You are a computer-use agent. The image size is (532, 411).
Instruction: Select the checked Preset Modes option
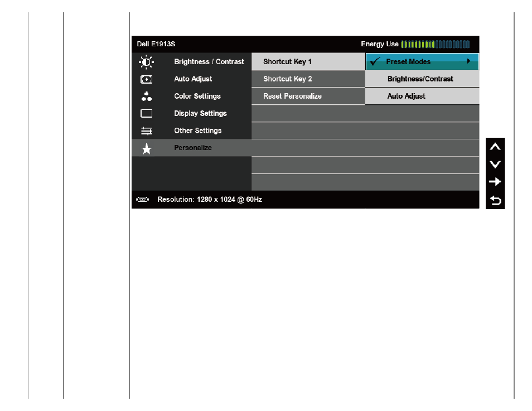click(422, 62)
